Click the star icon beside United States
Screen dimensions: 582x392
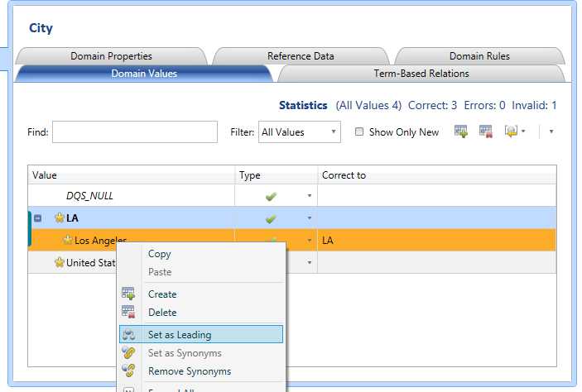(x=60, y=262)
